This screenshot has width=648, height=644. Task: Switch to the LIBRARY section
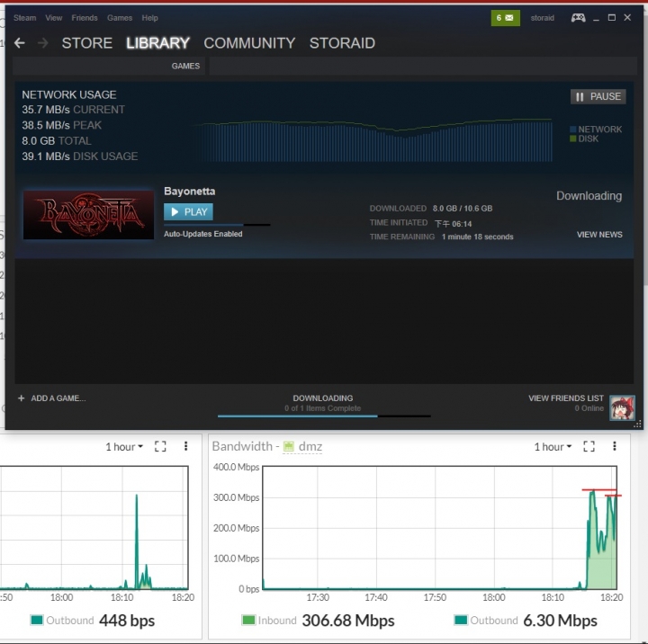click(157, 43)
